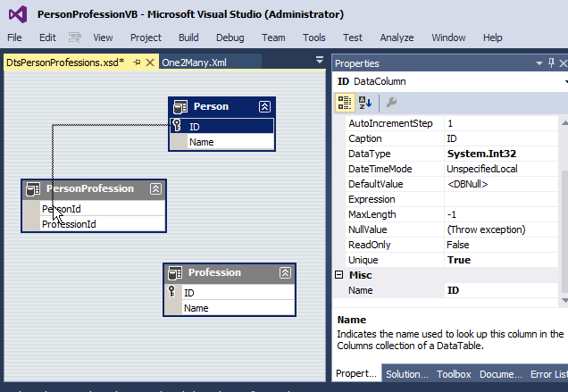Open the Window menu

[448, 38]
